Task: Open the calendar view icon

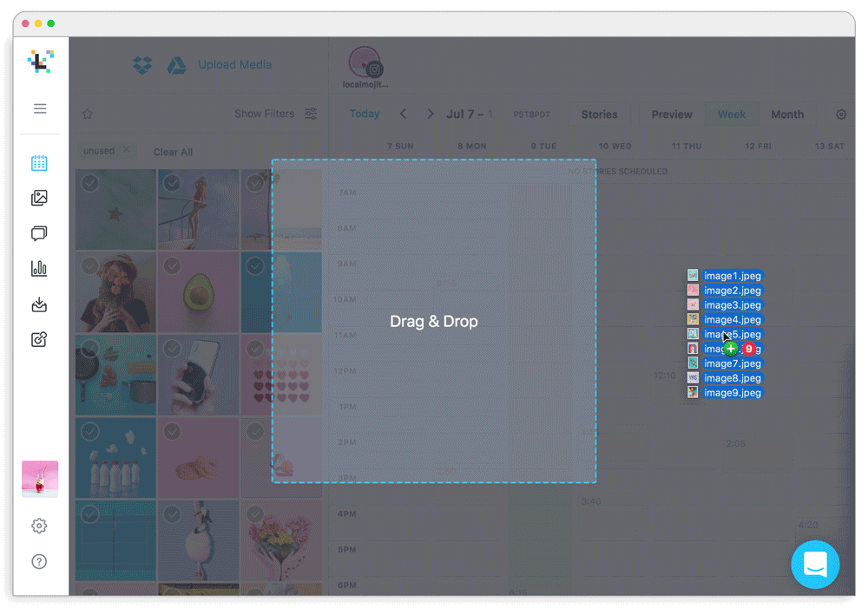Action: [39, 163]
